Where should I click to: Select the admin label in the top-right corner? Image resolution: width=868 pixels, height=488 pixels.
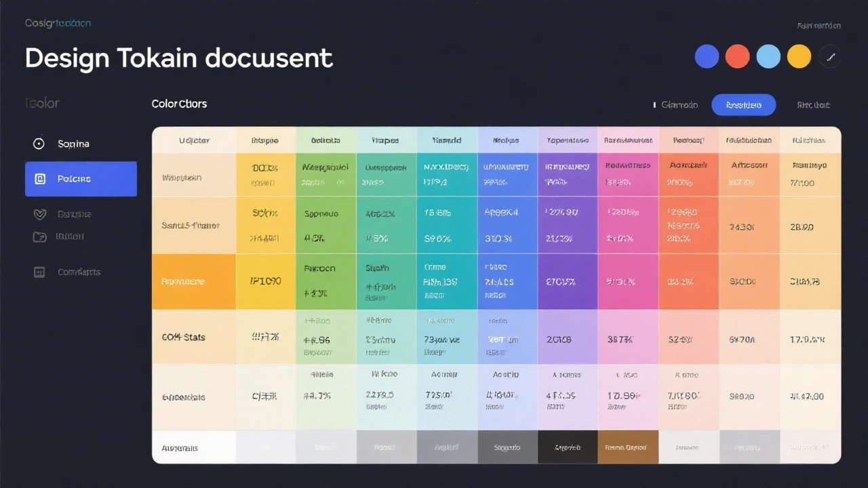818,25
